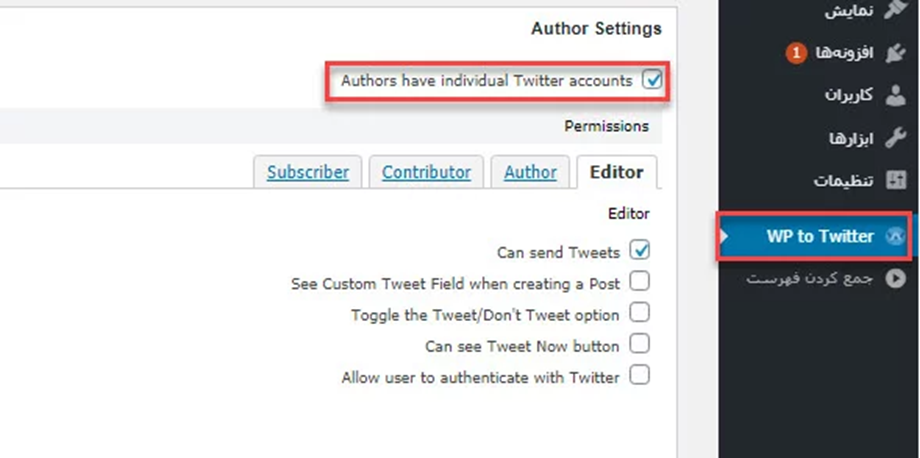Screen dimensions: 920x458
Task: Click the WP to Twitter menu icon
Action: [x=895, y=236]
